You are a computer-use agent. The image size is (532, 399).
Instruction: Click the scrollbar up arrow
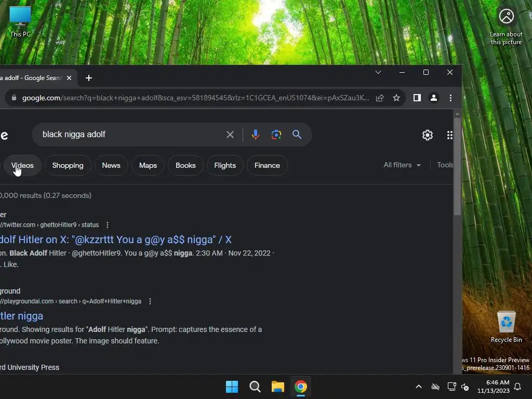point(457,114)
